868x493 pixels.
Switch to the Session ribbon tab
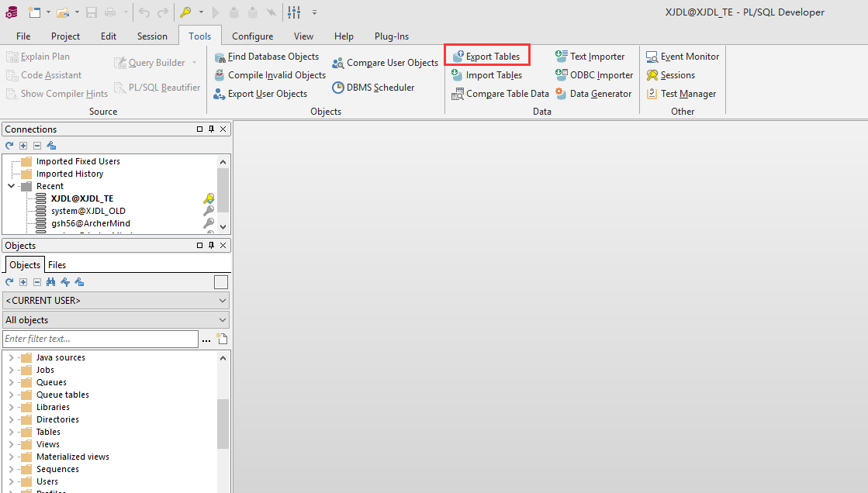(152, 36)
